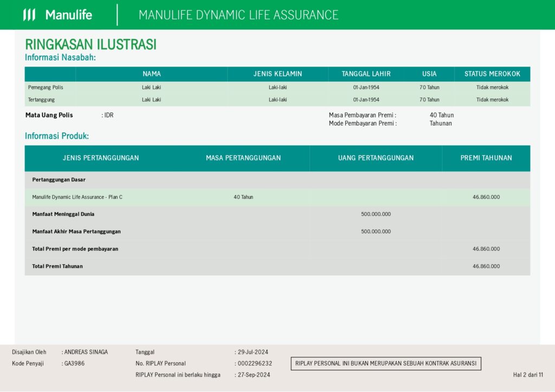Click the Manfaat Akhir Masa Pertanggungan label

76,232
